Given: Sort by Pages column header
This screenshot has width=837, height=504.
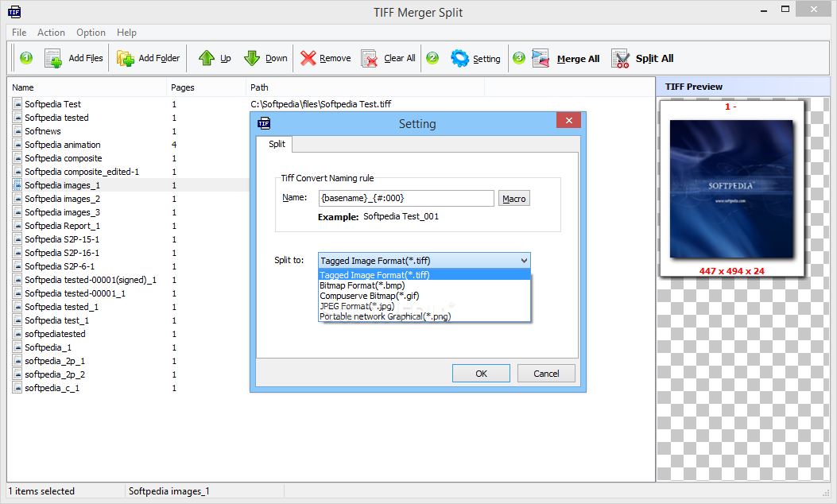Looking at the screenshot, I should [x=206, y=87].
